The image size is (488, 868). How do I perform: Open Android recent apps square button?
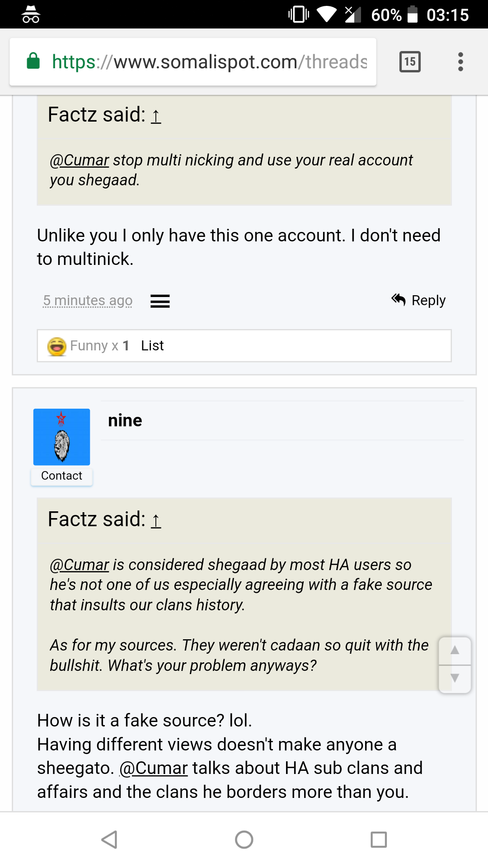(379, 840)
